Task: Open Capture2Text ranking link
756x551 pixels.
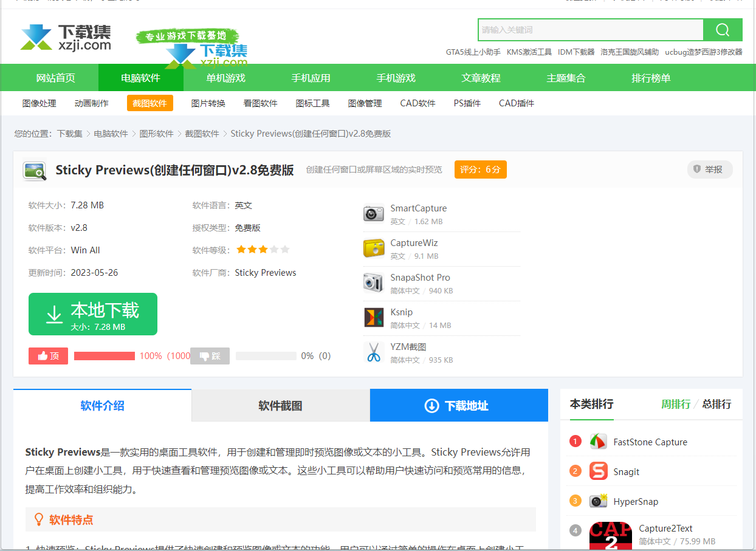Action: tap(665, 529)
